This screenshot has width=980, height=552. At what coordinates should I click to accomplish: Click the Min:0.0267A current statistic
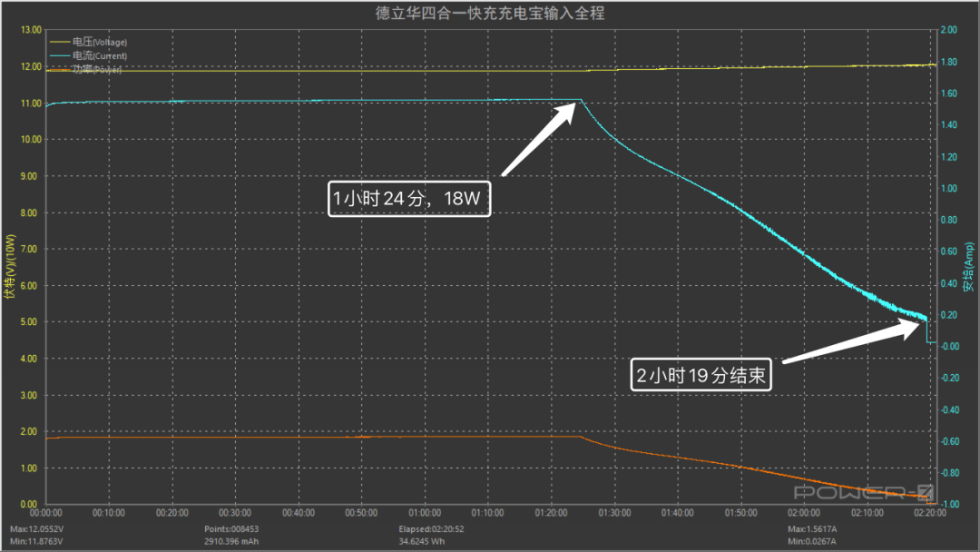pos(812,541)
